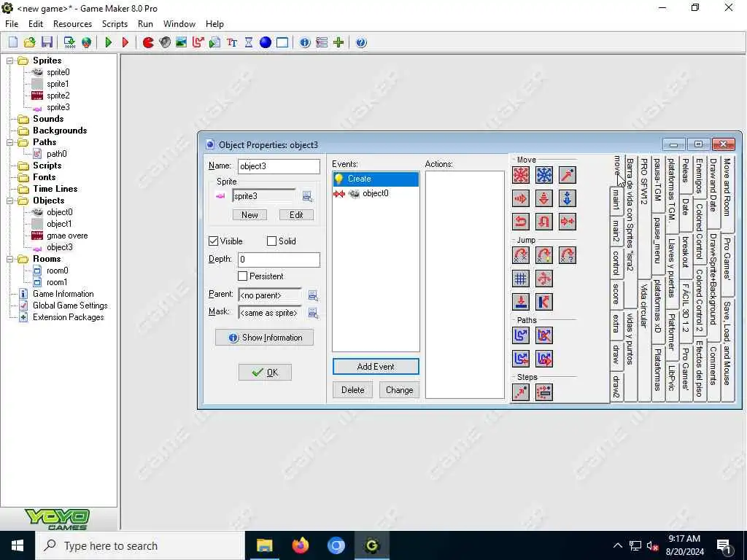Screen dimensions: 747x560
Task: Select the Jump to Position action
Action: click(x=521, y=254)
